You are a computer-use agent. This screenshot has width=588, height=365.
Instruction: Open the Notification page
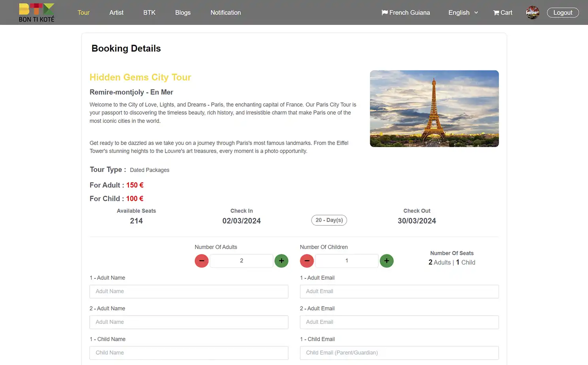[225, 12]
